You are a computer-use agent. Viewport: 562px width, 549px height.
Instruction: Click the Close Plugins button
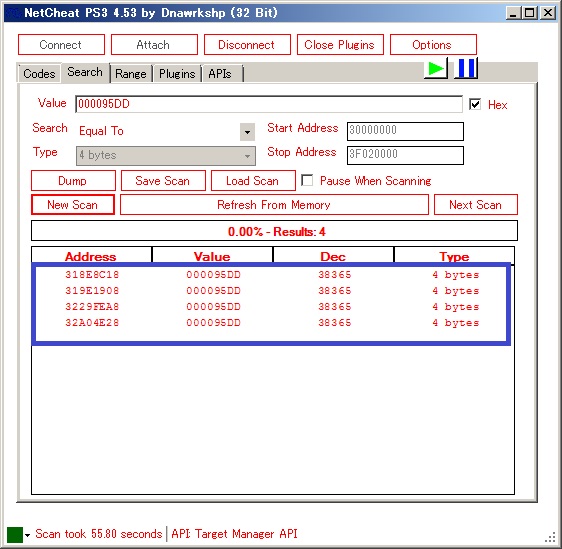tap(340, 45)
